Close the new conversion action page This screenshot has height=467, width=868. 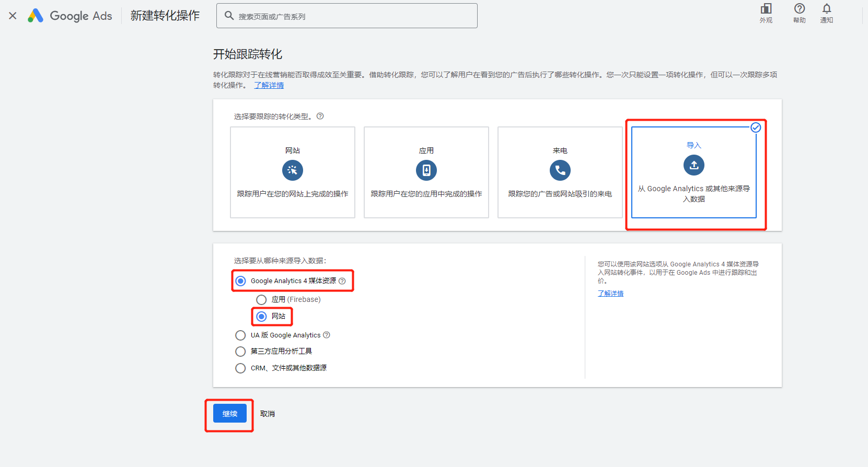click(13, 16)
